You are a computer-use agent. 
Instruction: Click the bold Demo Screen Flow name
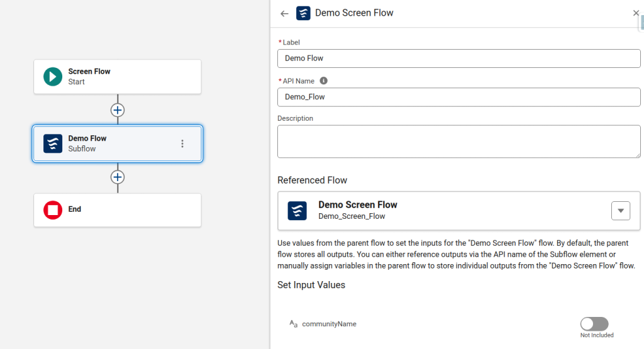358,205
